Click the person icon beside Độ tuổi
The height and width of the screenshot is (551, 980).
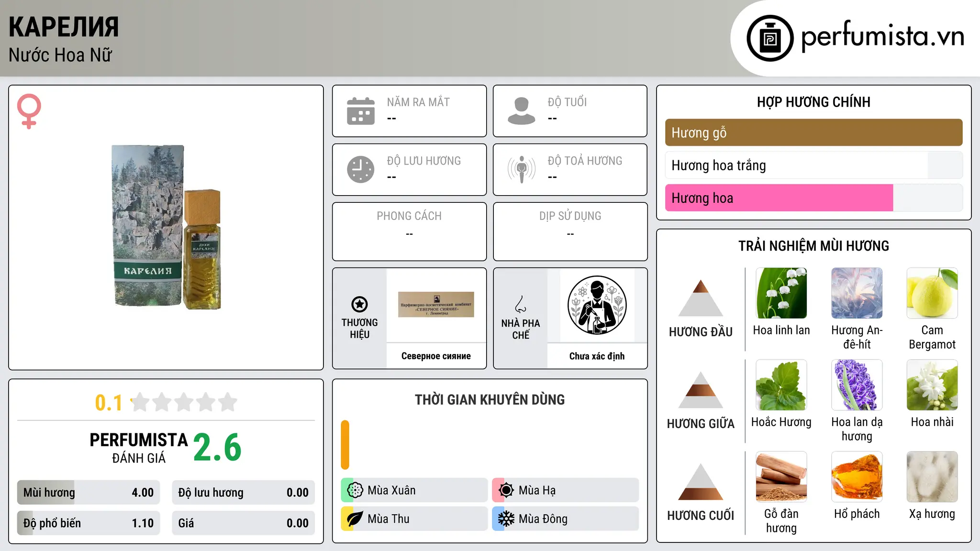[x=522, y=111]
